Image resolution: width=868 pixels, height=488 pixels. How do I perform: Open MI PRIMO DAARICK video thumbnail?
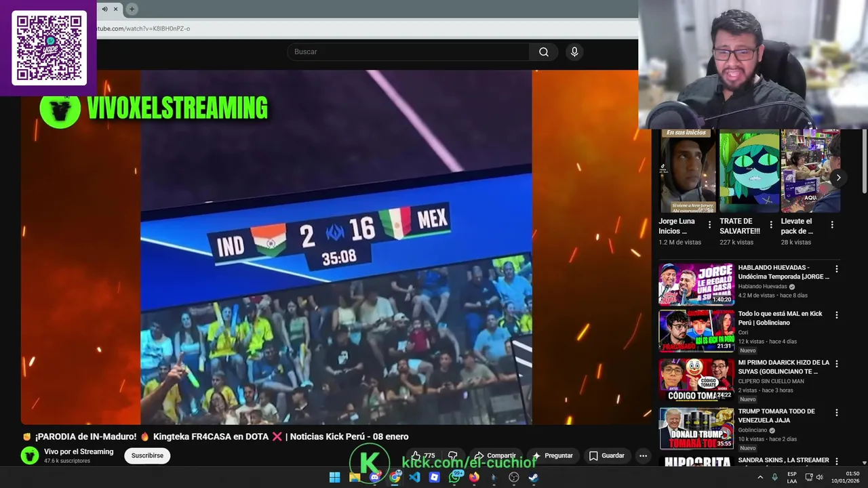(x=696, y=380)
